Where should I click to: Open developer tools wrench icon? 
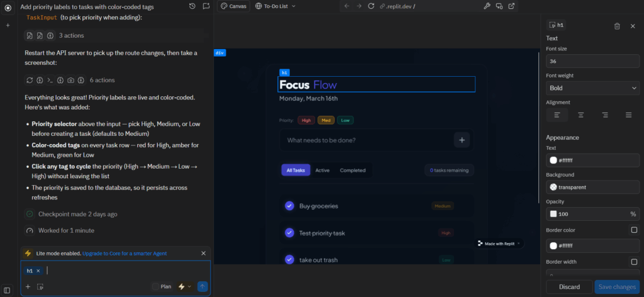click(487, 6)
